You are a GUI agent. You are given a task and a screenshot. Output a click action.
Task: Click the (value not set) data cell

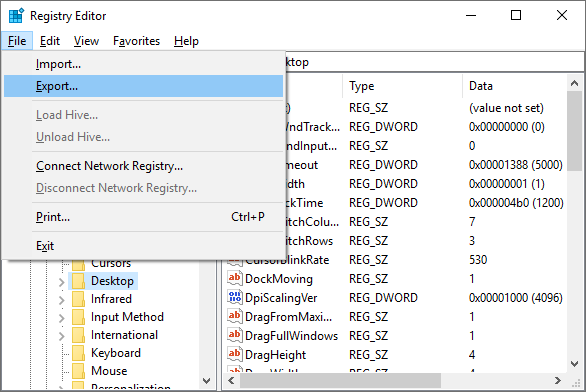506,108
